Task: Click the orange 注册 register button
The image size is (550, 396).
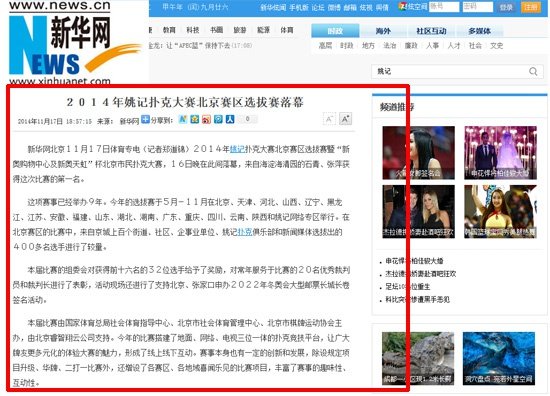Action: point(531,7)
